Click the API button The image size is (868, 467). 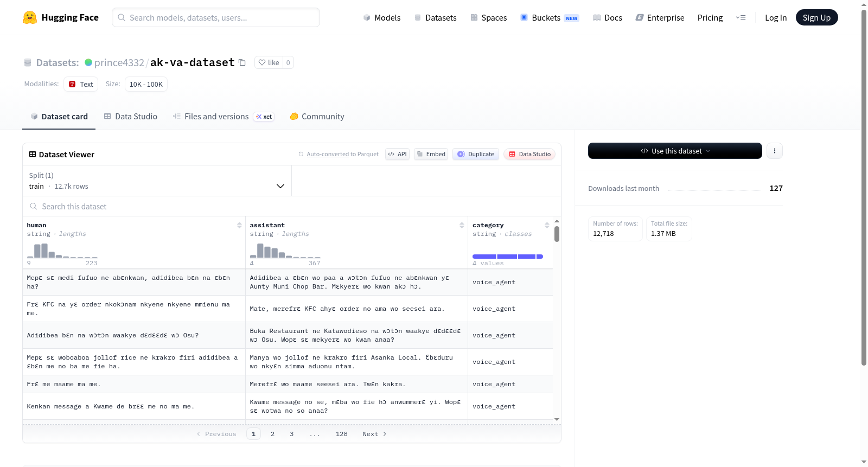coord(397,154)
